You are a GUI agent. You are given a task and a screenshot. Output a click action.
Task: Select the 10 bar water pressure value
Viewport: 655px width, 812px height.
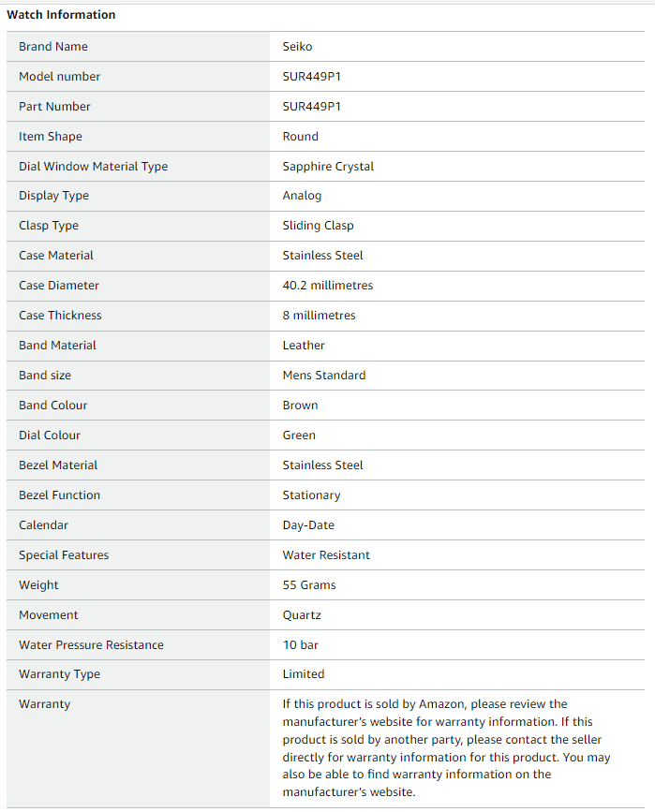coord(301,645)
